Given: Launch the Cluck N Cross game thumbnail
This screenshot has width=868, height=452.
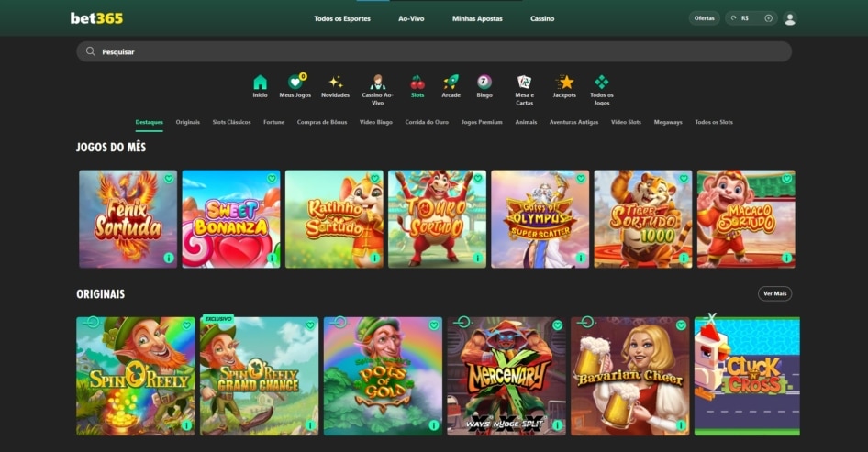Looking at the screenshot, I should click(x=747, y=376).
